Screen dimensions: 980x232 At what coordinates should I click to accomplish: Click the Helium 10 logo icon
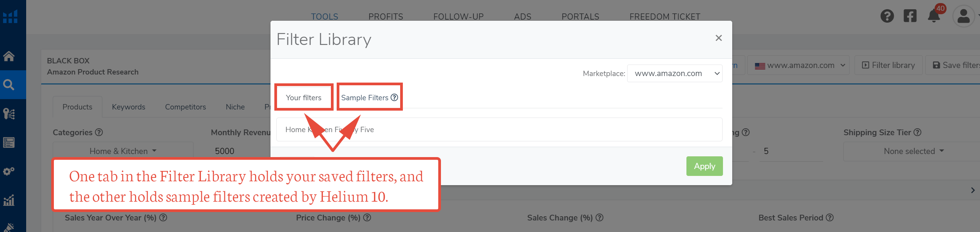pyautogui.click(x=10, y=17)
